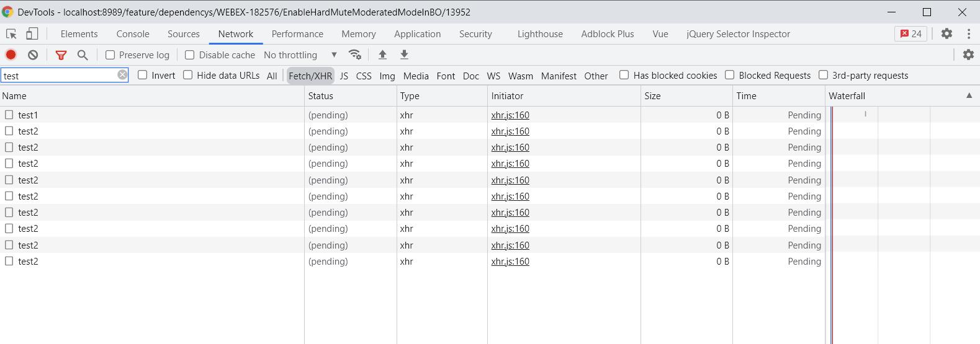Stop recording network log
This screenshot has width=980, height=344.
11,55
